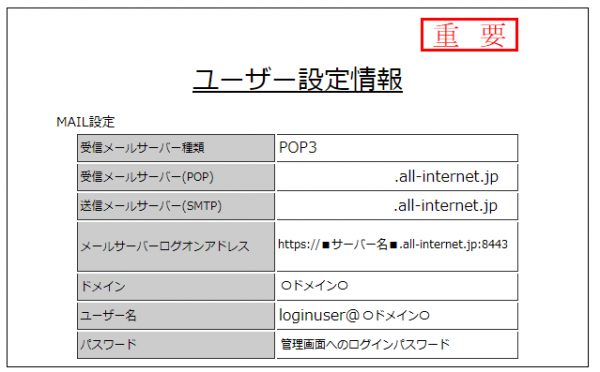600x372 pixels.
Task: Select the パスワード label cell
Action: coord(176,345)
